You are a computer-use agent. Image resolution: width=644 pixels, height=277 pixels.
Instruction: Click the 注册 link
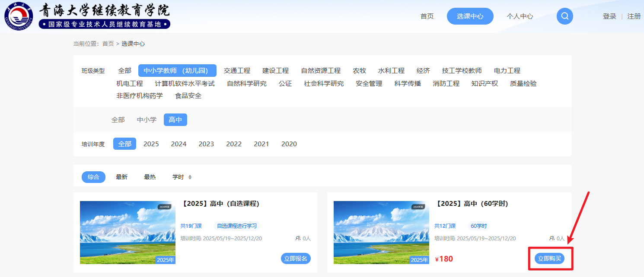(x=634, y=16)
